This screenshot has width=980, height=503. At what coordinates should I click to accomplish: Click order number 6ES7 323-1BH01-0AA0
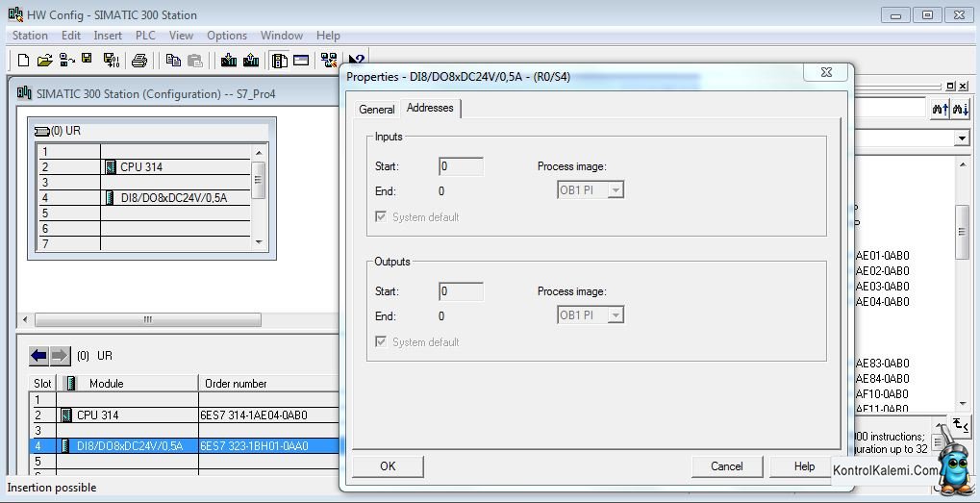254,446
